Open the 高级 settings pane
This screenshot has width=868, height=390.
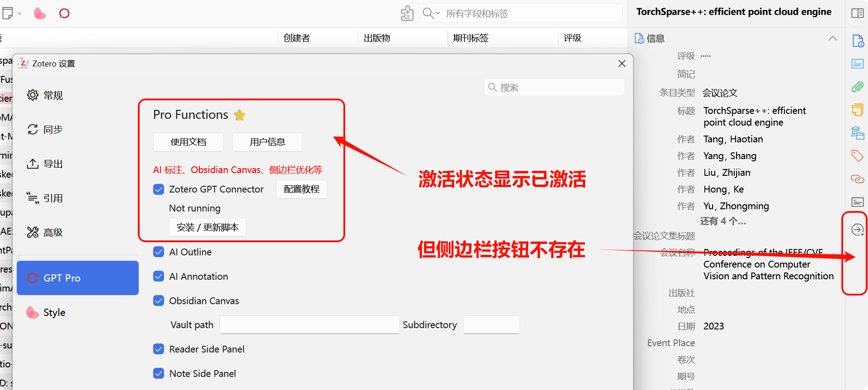point(78,233)
